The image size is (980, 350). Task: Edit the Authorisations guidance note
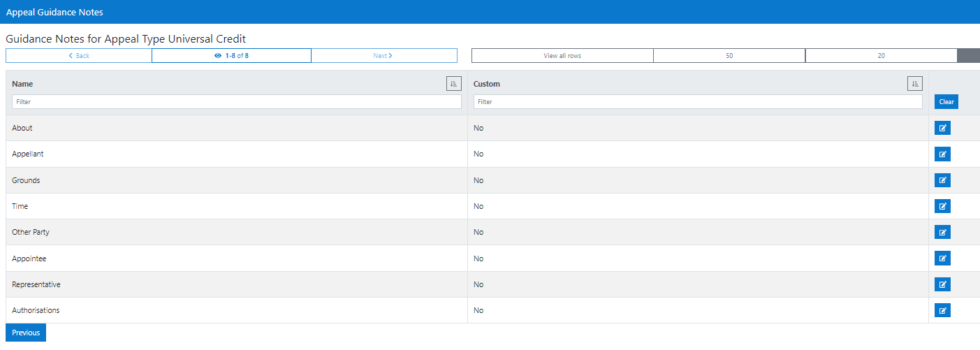(x=942, y=310)
